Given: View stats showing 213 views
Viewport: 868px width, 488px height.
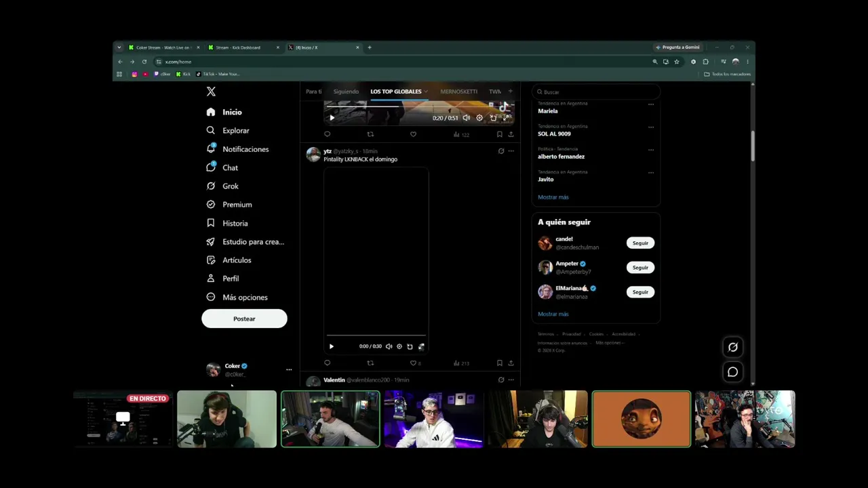Looking at the screenshot, I should [462, 363].
